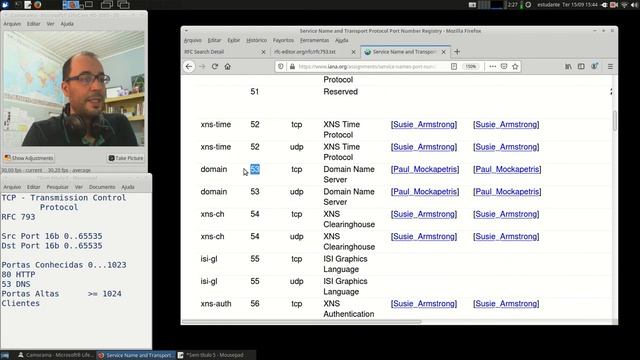Open Firefox Histórico menu
The height and width of the screenshot is (360, 640).
point(256,40)
